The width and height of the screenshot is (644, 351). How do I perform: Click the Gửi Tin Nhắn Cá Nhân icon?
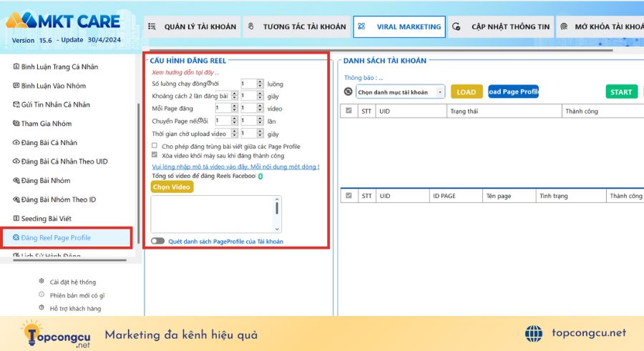(16, 104)
